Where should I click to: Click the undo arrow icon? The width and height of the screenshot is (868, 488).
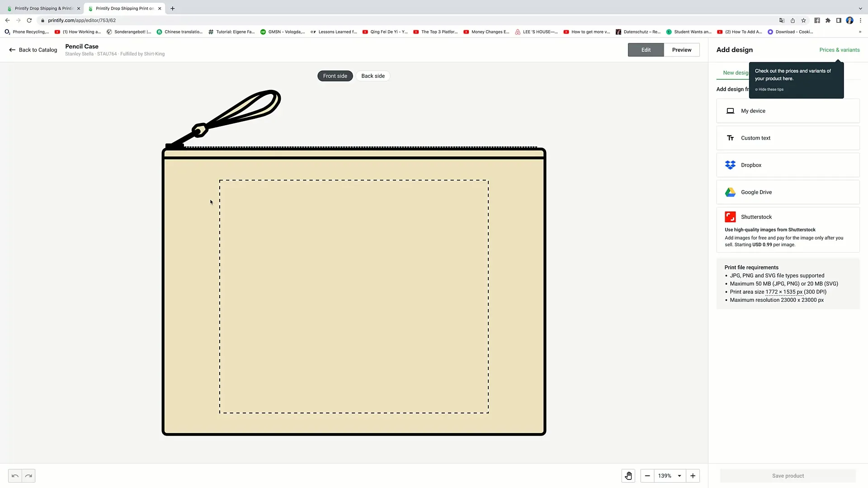point(14,475)
